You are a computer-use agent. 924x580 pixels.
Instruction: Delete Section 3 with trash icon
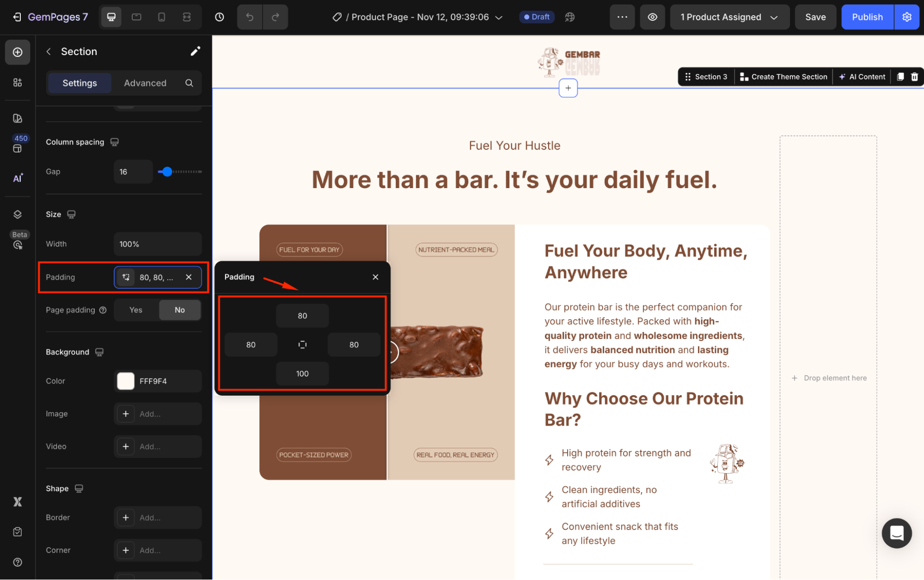click(914, 77)
